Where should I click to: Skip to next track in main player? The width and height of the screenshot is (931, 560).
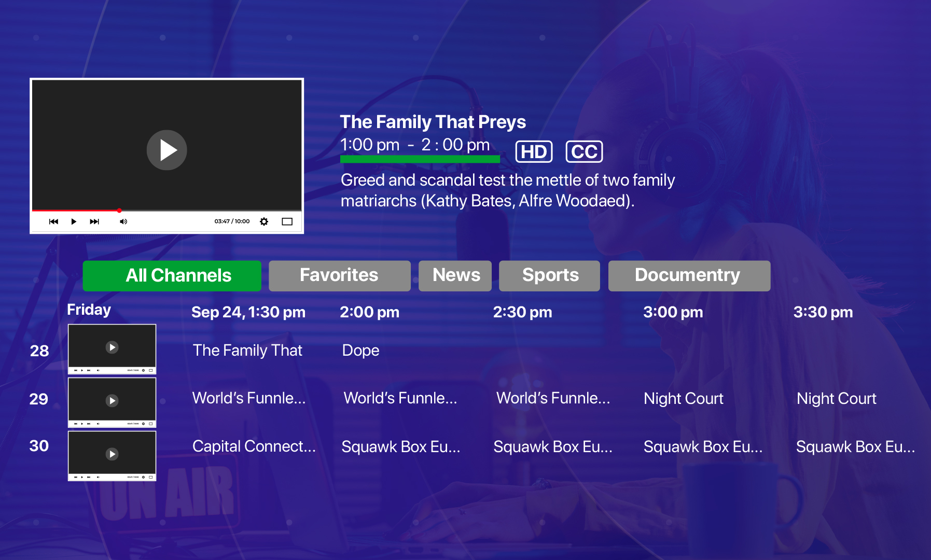click(94, 221)
